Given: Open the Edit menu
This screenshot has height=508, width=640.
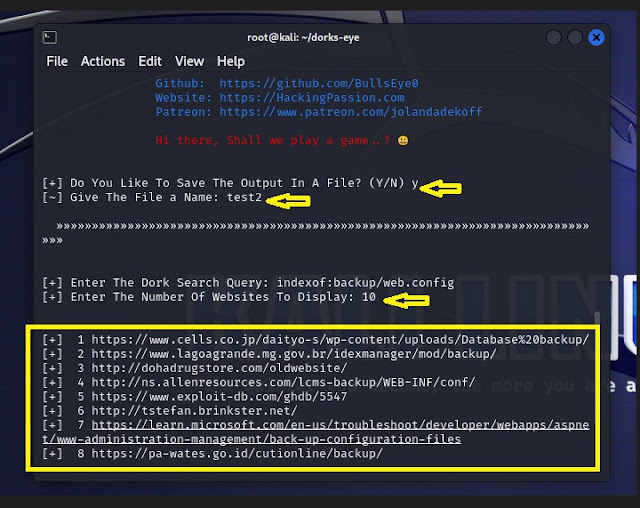Looking at the screenshot, I should pos(150,61).
